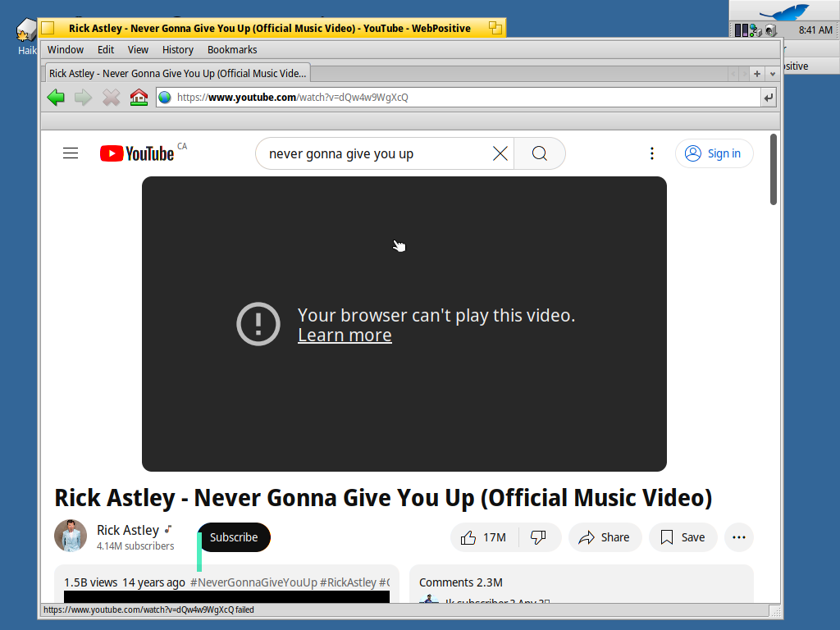Screen dimensions: 840x630
Task: Open YouTube settings three-dot menu
Action: (x=652, y=153)
